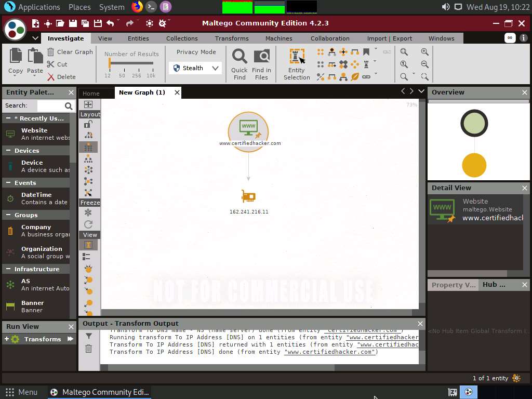Click the refresh layout icon under Freeze
Viewport: 532px width, 399px height.
(88, 224)
